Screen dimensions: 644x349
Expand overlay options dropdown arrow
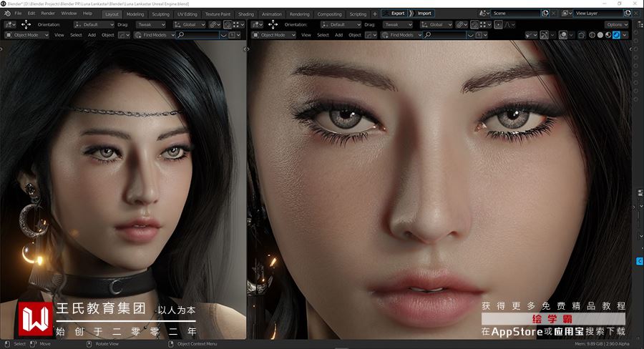[x=571, y=35]
